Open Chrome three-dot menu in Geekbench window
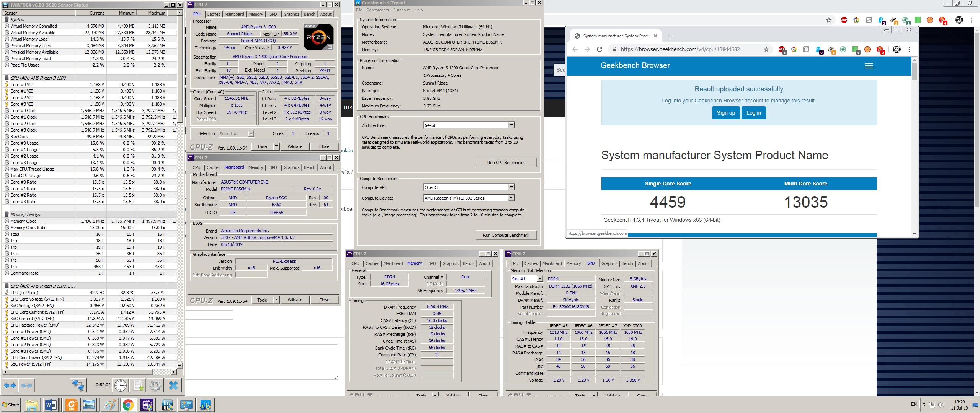This screenshot has height=413, width=980. 909,49
